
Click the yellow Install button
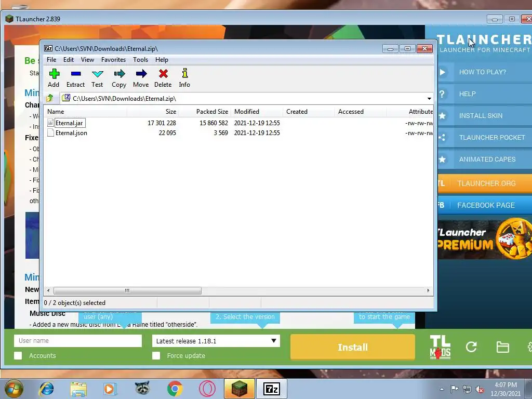353,347
